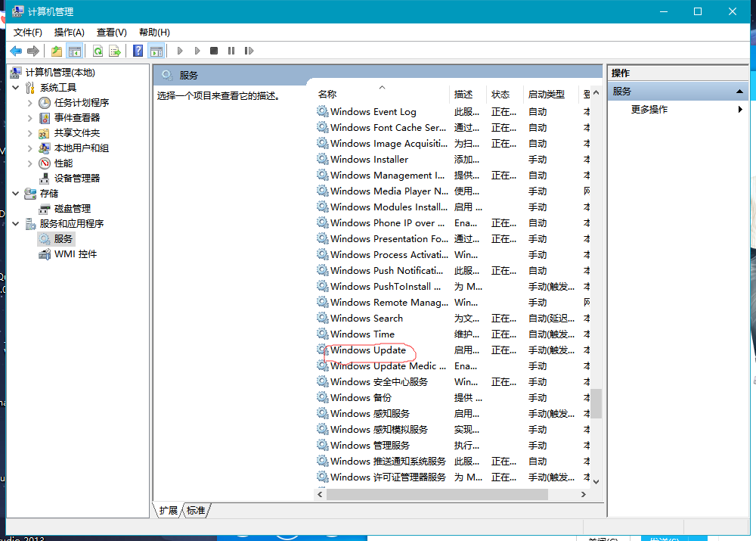Image resolution: width=756 pixels, height=541 pixels.
Task: Open the blue Help question-mark icon
Action: [138, 51]
